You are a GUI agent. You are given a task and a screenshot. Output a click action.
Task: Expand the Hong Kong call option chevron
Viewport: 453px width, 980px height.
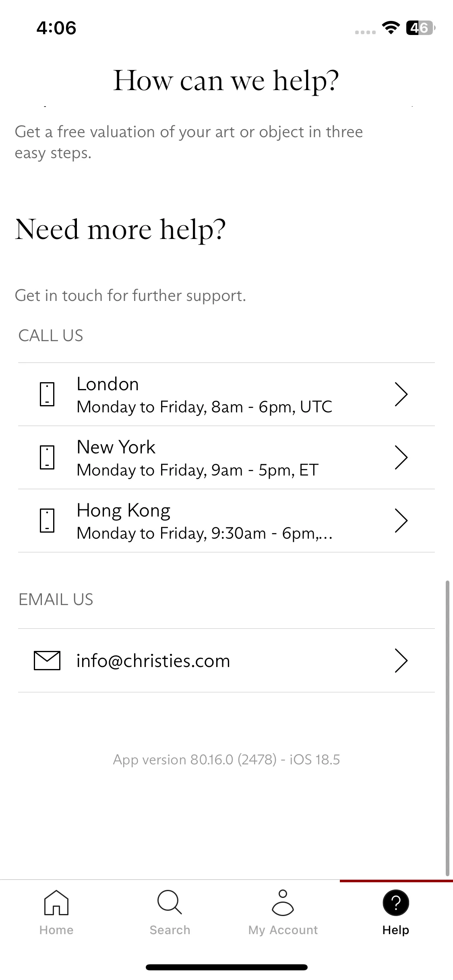coord(401,521)
